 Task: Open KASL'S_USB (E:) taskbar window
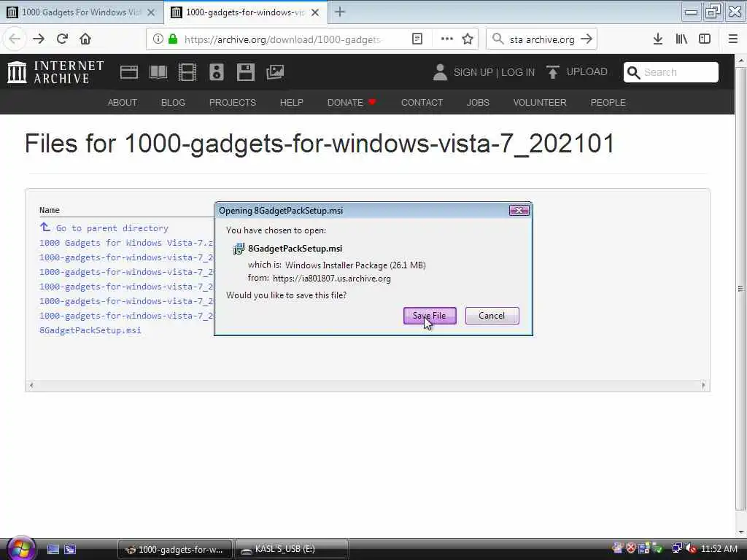[x=292, y=549]
